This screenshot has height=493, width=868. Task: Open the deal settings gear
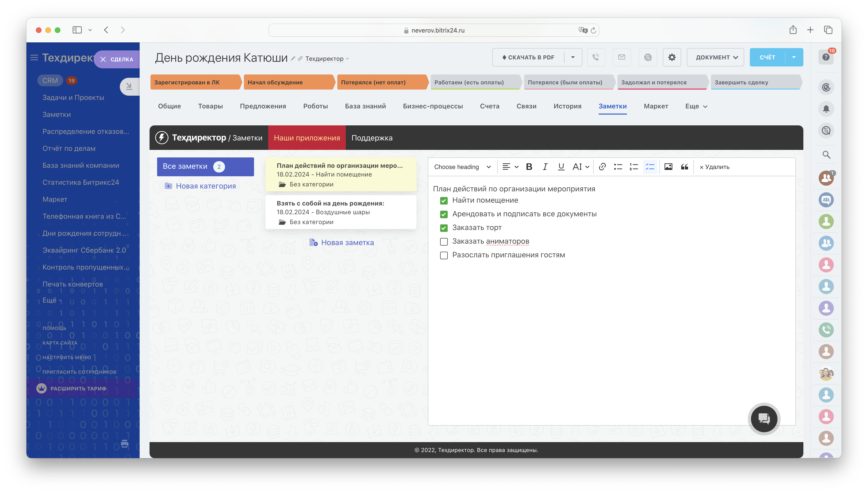click(672, 57)
